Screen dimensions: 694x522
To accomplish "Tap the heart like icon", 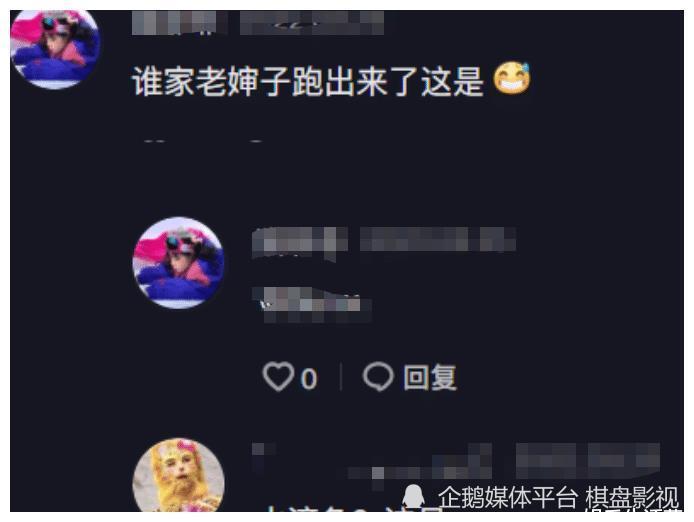I will [x=278, y=376].
